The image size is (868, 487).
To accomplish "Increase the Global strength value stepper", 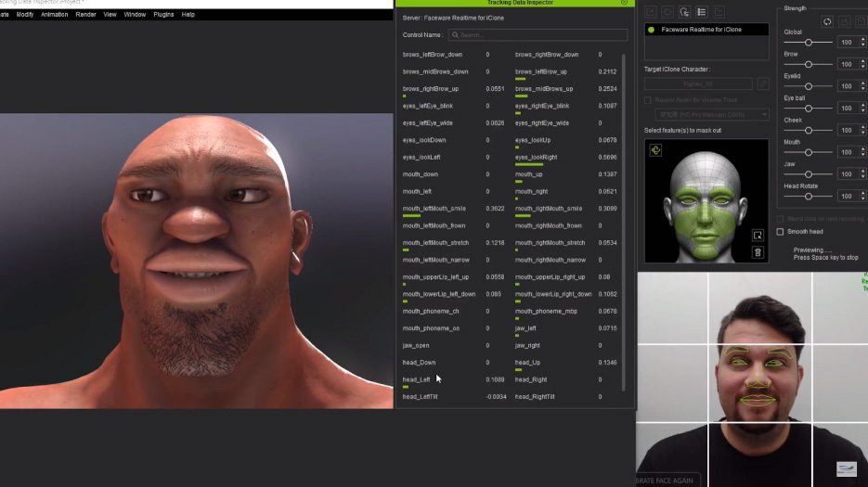I will (x=863, y=40).
